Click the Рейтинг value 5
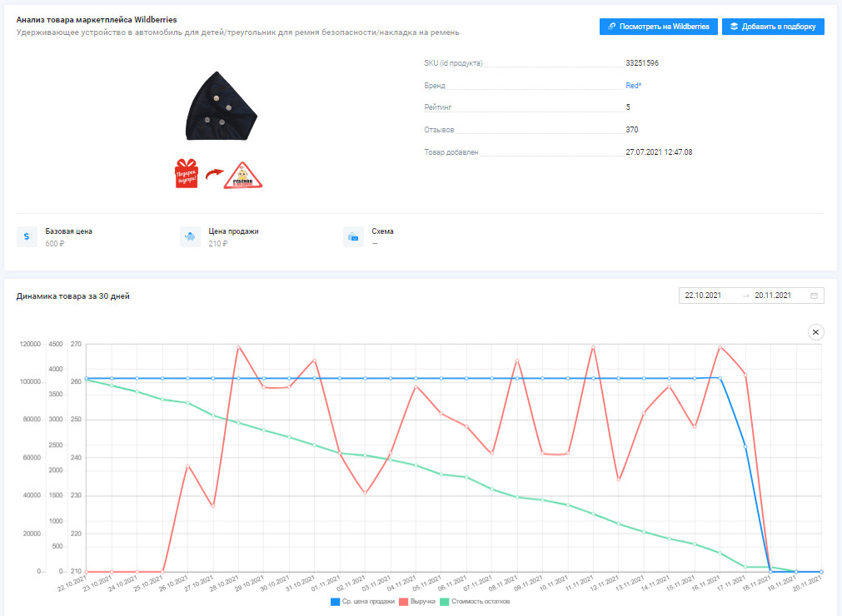Image resolution: width=842 pixels, height=616 pixels. point(628,107)
